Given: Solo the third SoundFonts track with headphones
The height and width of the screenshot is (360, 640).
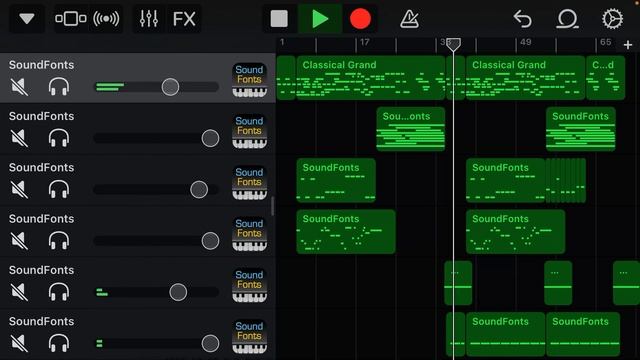Looking at the screenshot, I should 59,190.
